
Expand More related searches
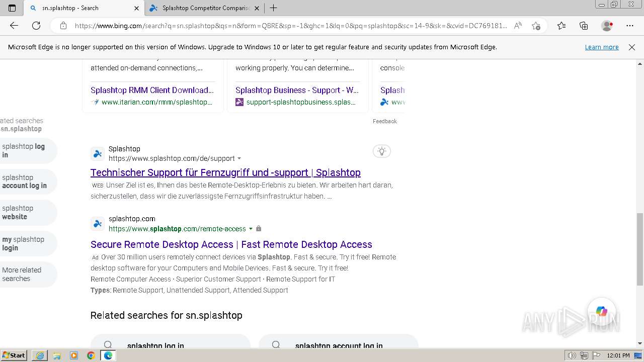(x=28, y=274)
